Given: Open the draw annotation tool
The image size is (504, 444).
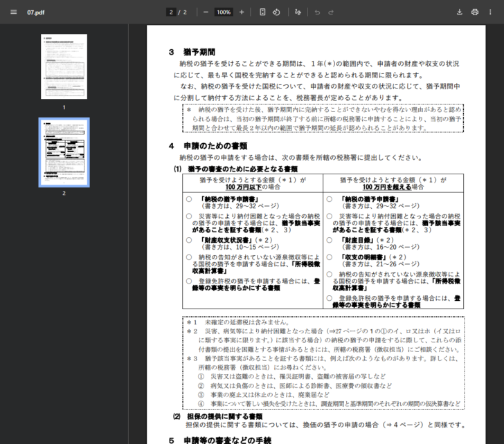Looking at the screenshot, I should (298, 12).
